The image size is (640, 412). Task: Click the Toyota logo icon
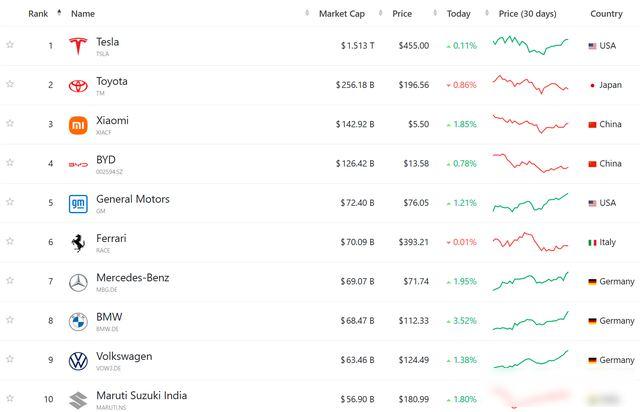click(78, 86)
